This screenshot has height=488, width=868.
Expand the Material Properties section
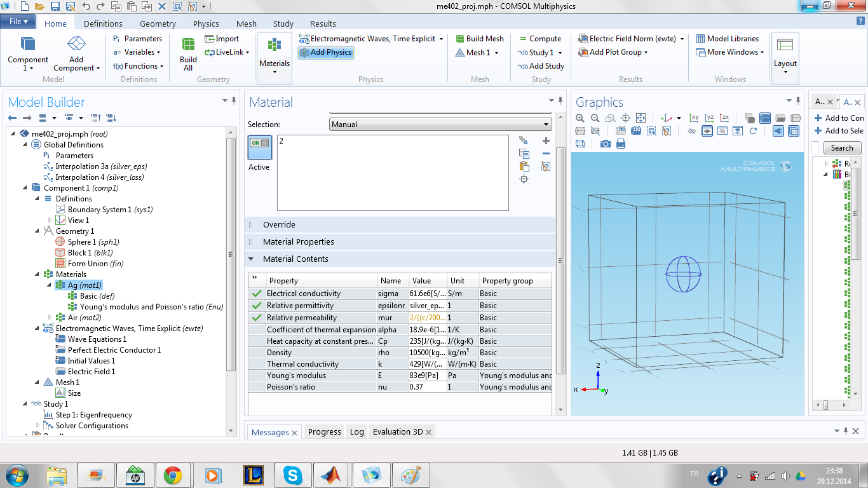point(298,242)
